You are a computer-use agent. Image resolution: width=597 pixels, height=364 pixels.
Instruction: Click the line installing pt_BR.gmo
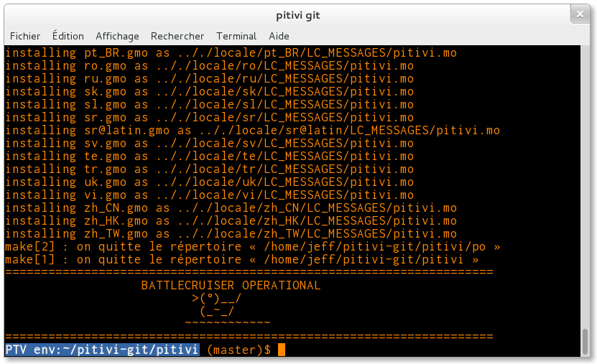231,53
